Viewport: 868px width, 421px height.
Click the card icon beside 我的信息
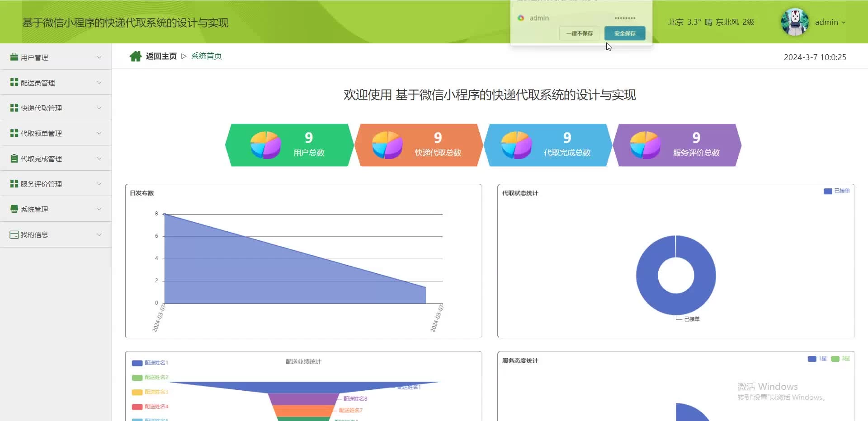14,234
